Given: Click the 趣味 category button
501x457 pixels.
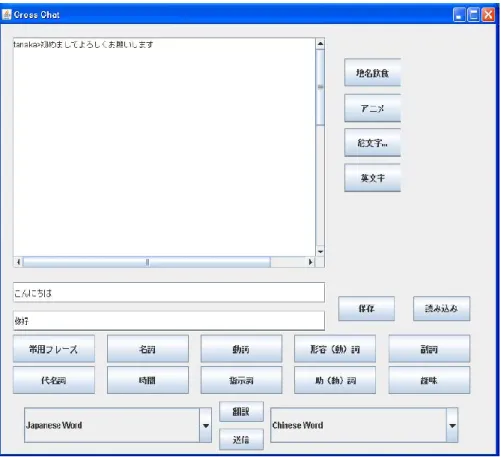Looking at the screenshot, I should [429, 380].
